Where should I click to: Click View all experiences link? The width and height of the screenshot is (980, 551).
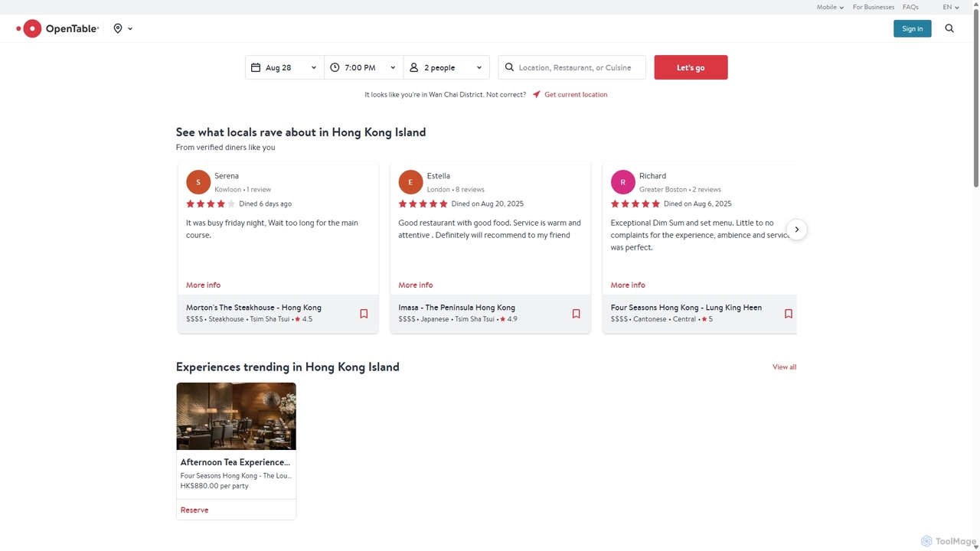tap(784, 367)
